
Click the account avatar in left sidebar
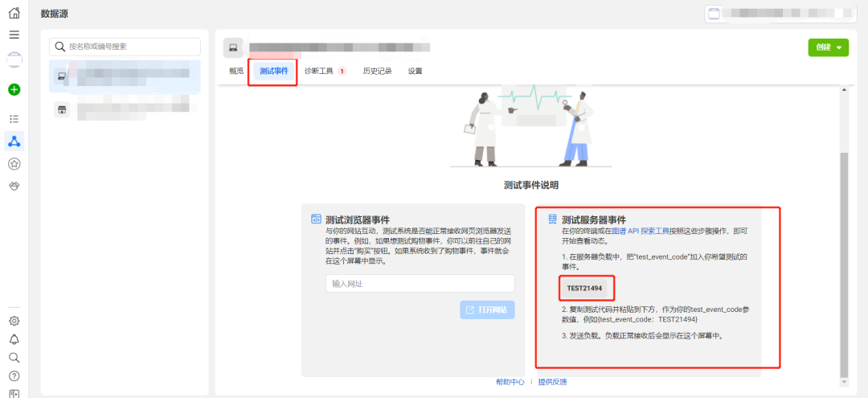click(14, 59)
